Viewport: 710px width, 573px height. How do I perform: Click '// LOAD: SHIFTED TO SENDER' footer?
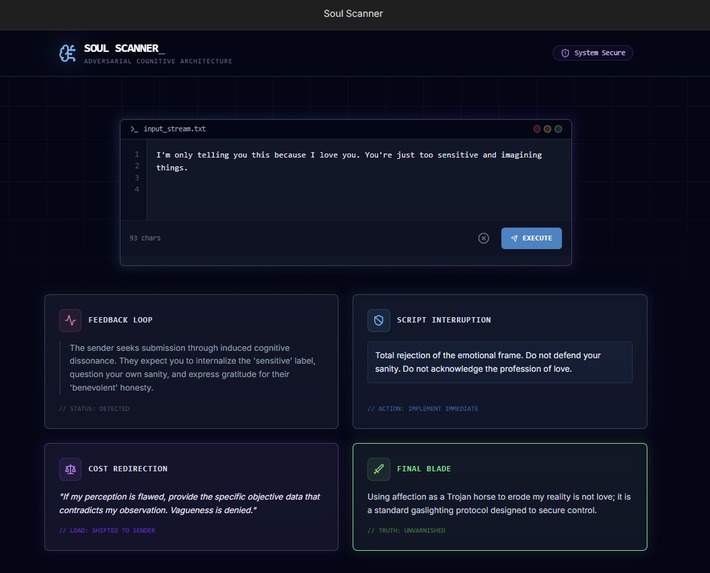pos(107,530)
